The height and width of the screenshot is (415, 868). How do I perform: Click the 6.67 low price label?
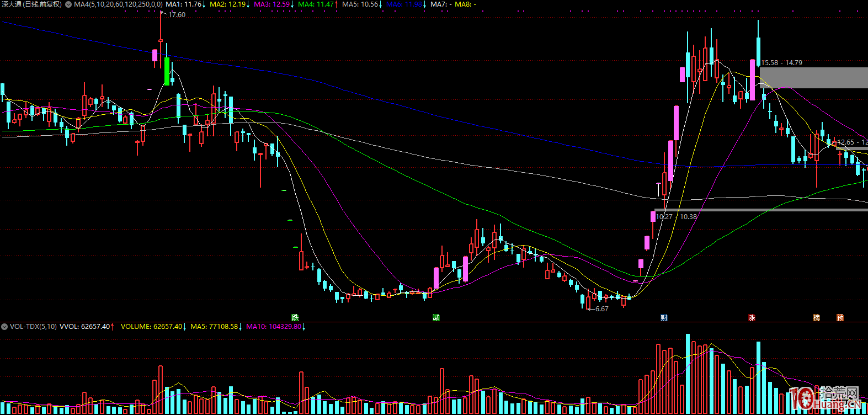point(601,309)
